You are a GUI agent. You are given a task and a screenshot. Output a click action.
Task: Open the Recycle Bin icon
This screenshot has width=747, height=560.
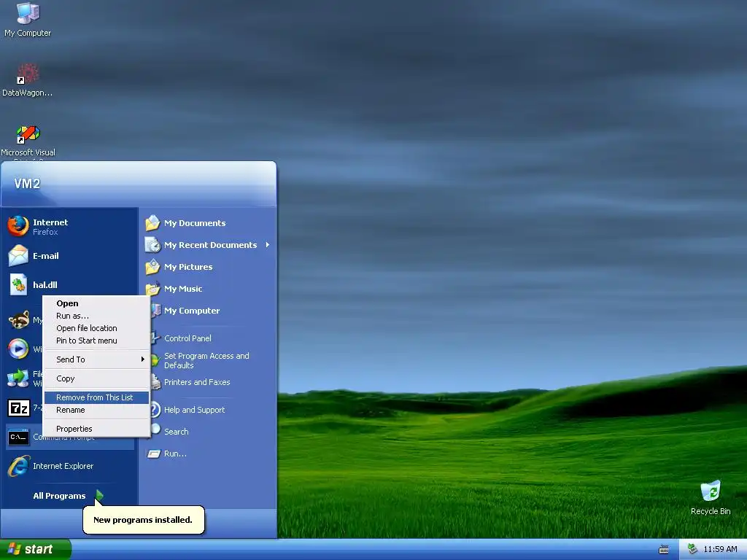click(x=711, y=497)
